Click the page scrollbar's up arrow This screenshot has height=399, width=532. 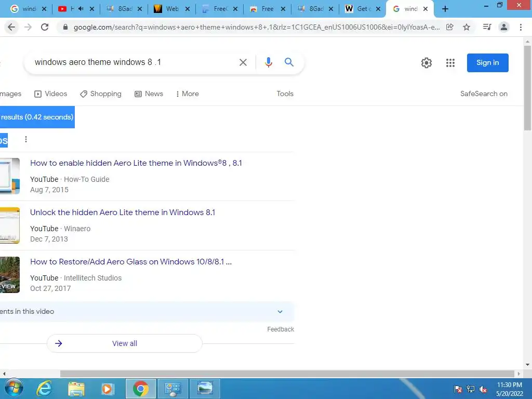click(x=527, y=42)
